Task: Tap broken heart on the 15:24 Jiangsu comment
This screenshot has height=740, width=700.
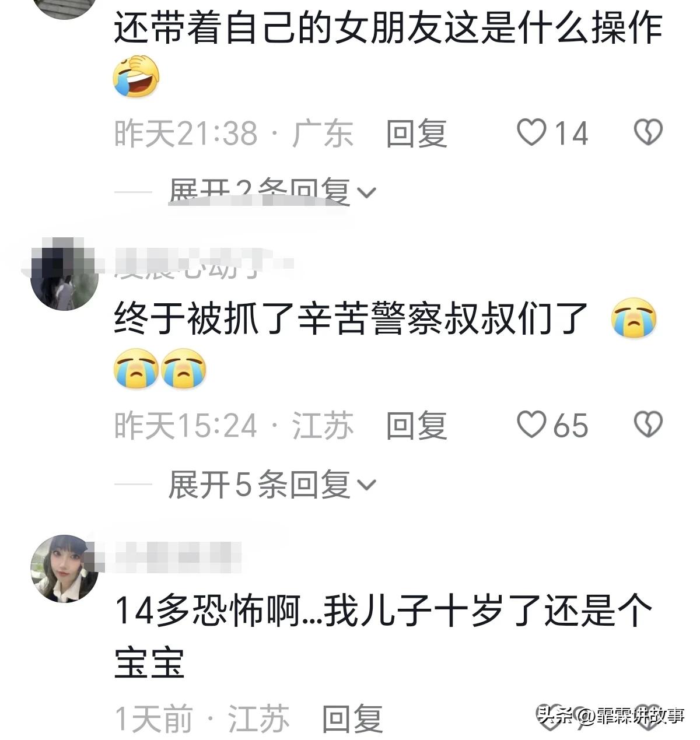Action: [x=648, y=425]
